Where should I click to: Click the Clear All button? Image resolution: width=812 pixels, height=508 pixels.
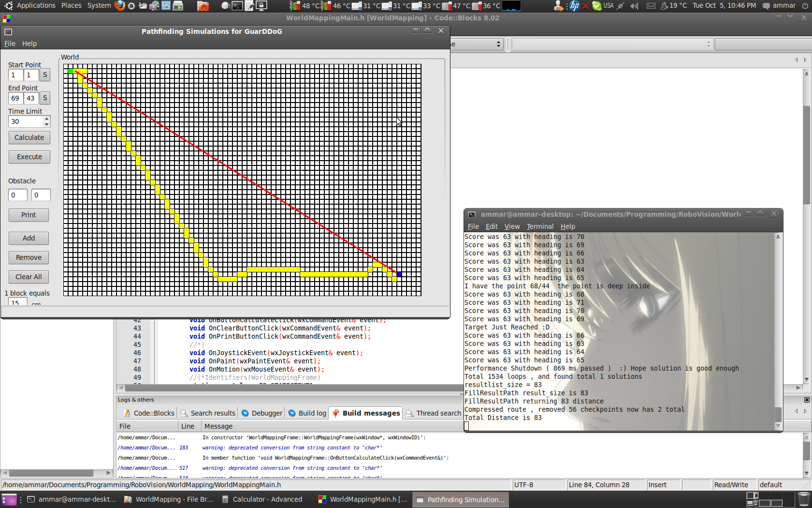tap(29, 277)
